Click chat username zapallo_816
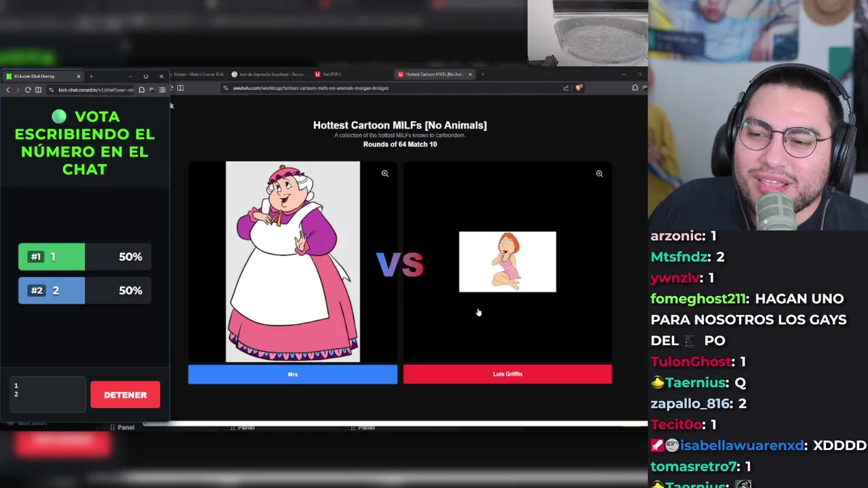Viewport: 868px width, 488px height. coord(691,404)
